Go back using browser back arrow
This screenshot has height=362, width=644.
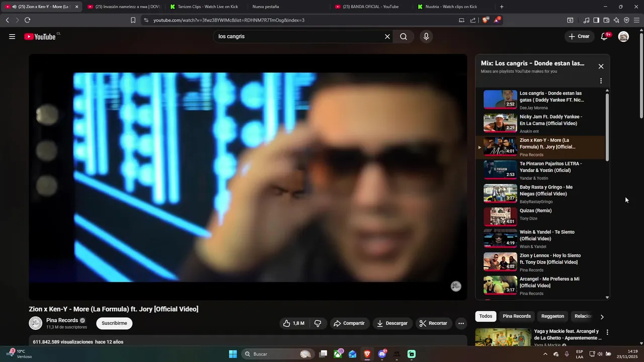pos(7,20)
